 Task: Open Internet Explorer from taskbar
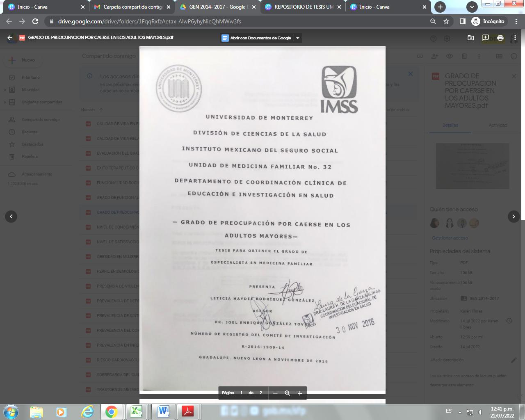click(87, 411)
